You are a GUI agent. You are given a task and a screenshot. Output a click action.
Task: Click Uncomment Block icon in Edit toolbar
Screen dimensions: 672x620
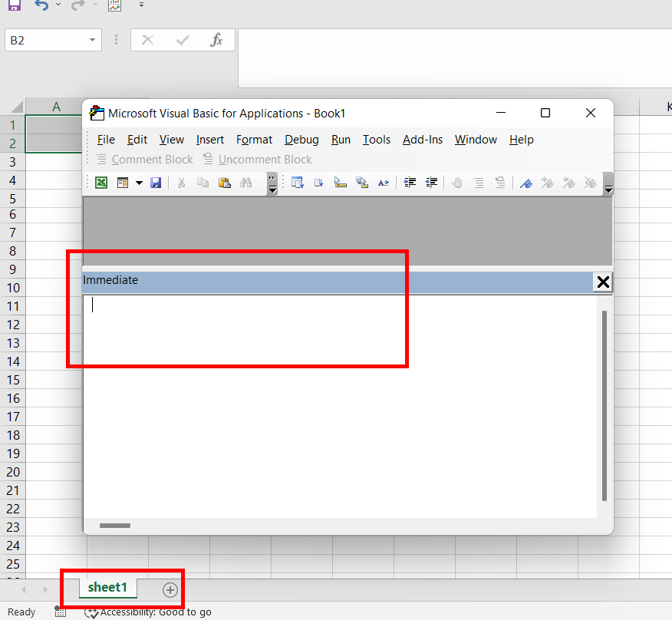pos(500,183)
